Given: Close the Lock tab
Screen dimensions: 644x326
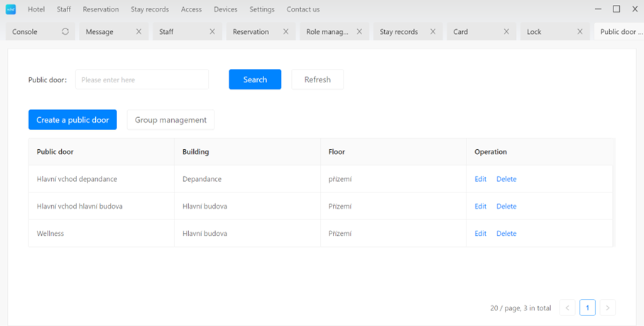Looking at the screenshot, I should tap(580, 32).
